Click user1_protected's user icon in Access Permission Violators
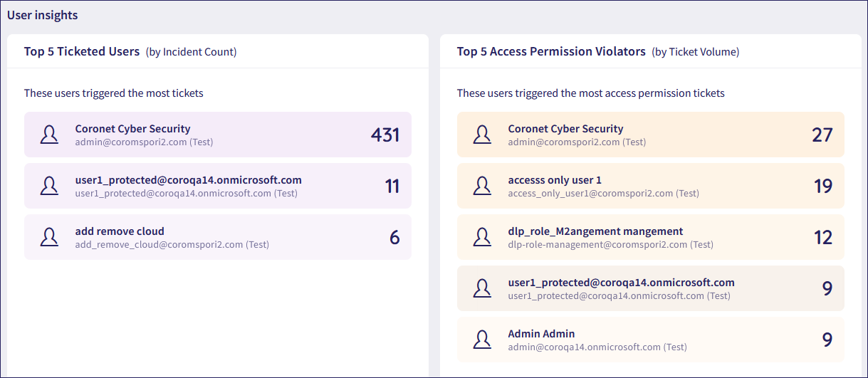The height and width of the screenshot is (378, 868). point(482,288)
